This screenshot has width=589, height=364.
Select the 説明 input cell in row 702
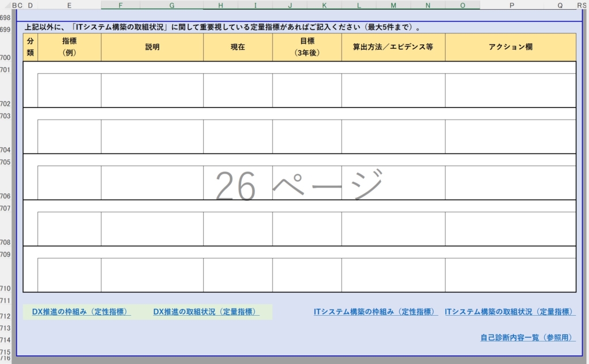(152, 90)
